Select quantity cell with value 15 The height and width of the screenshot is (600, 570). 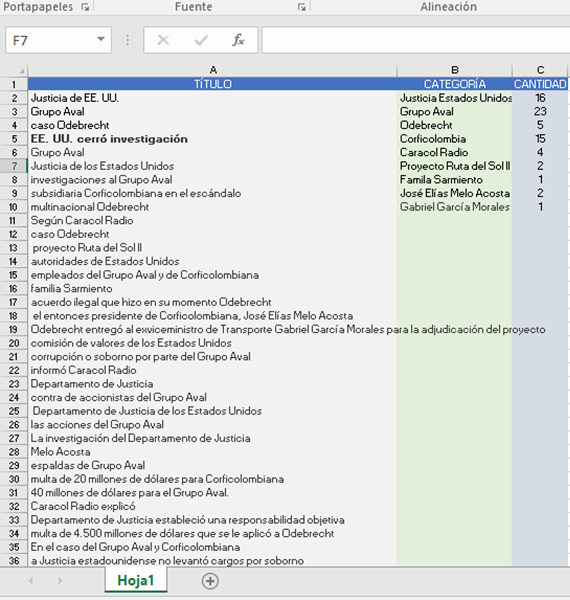pos(540,139)
